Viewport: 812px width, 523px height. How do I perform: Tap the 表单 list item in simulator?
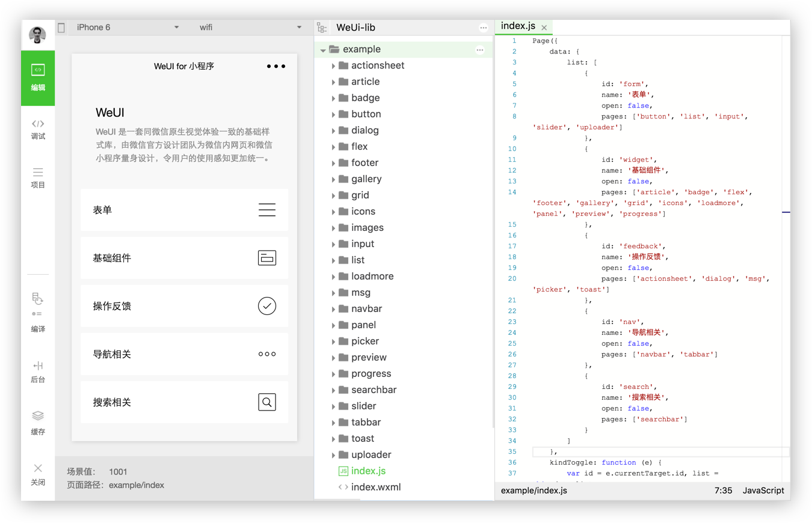(x=184, y=210)
